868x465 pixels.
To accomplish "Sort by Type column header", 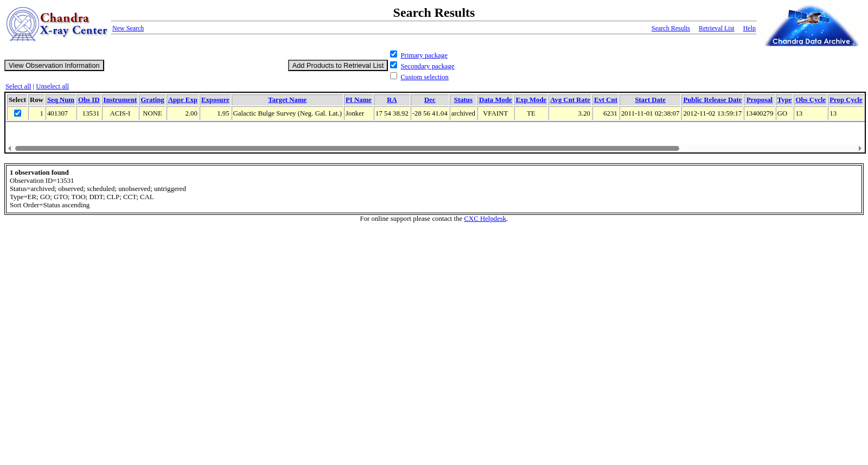I will tap(784, 100).
